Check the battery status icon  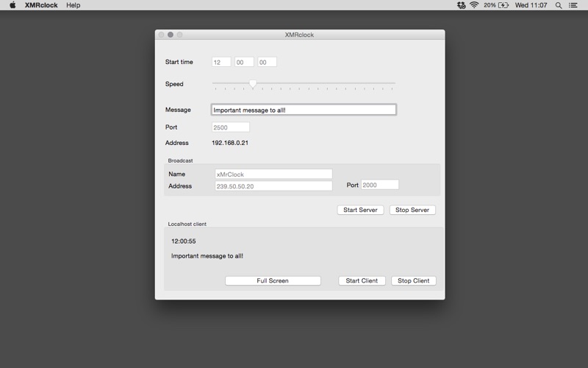click(x=503, y=5)
